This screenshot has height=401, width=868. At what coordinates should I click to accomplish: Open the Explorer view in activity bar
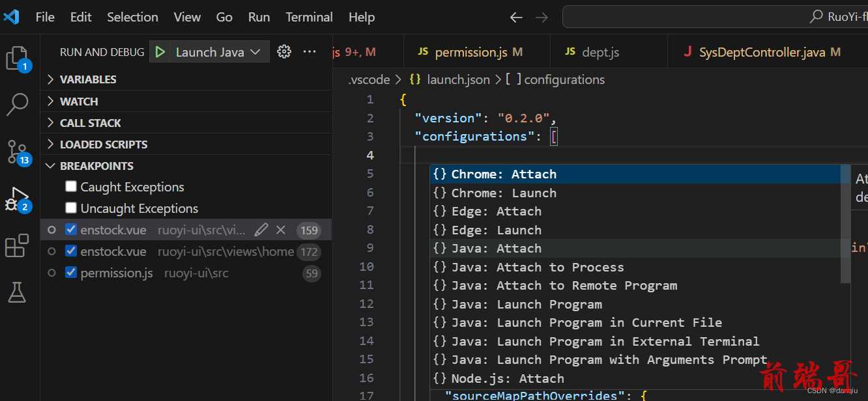point(17,59)
